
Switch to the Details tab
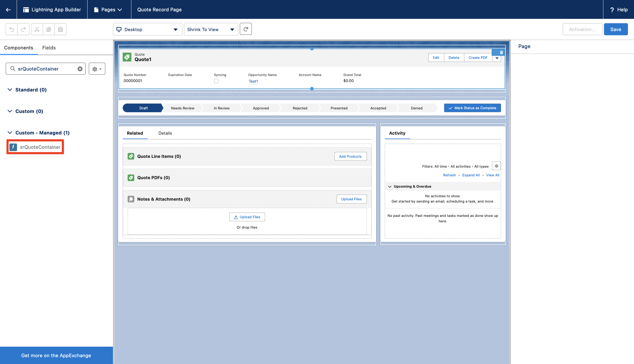pos(165,133)
